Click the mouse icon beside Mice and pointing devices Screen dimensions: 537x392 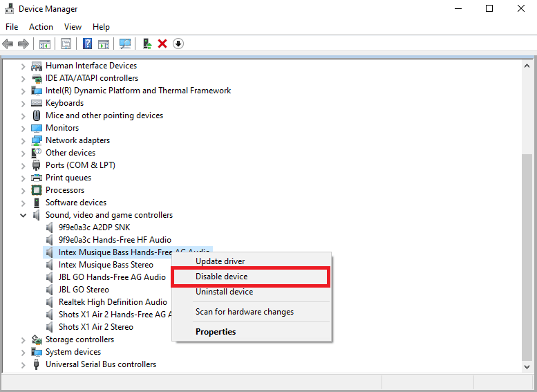pyautogui.click(x=37, y=115)
